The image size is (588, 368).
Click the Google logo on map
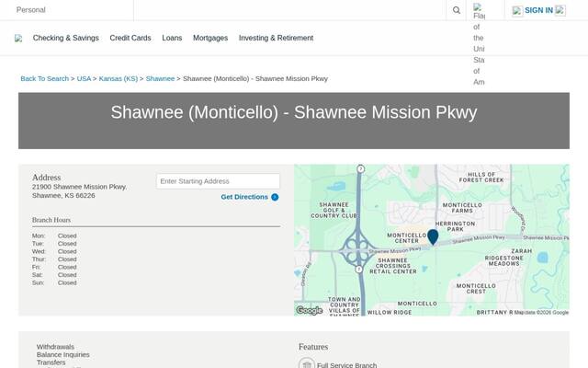click(x=309, y=310)
